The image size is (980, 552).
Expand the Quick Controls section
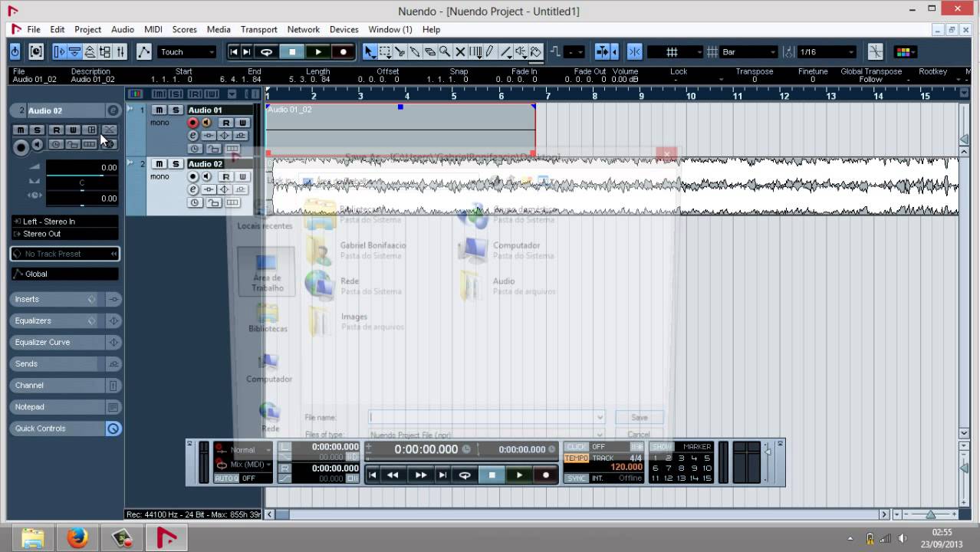[55, 428]
